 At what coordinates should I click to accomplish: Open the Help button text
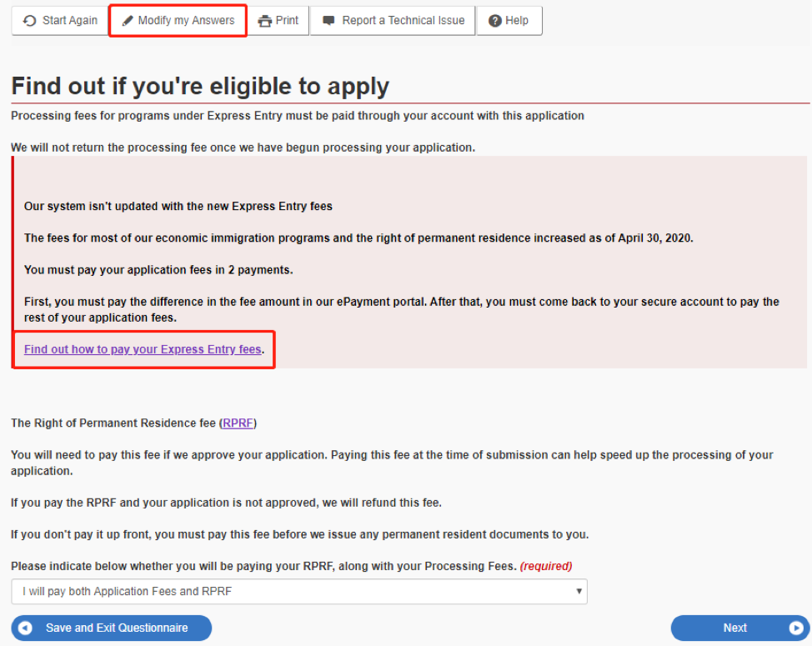click(517, 21)
